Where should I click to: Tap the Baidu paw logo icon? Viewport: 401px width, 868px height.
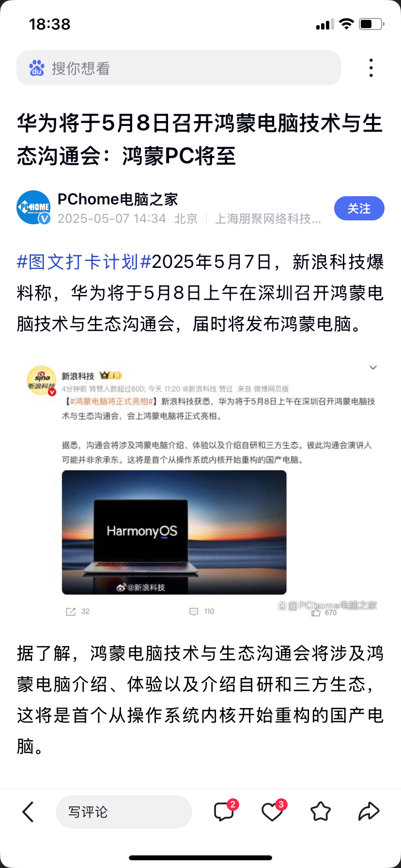(x=37, y=68)
